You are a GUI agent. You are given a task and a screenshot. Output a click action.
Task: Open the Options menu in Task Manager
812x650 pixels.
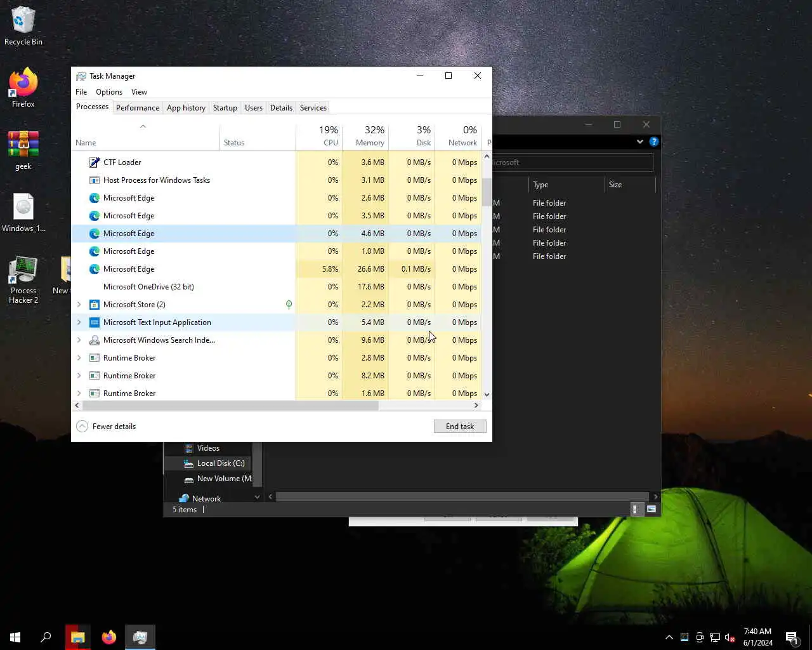(109, 92)
